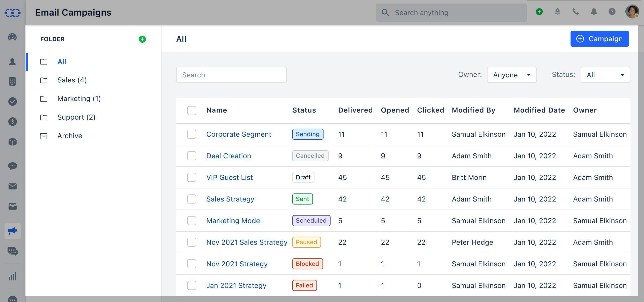Screen dimensions: 644x302
Task: Open the Dashboard speedometer icon
Action: (12, 37)
